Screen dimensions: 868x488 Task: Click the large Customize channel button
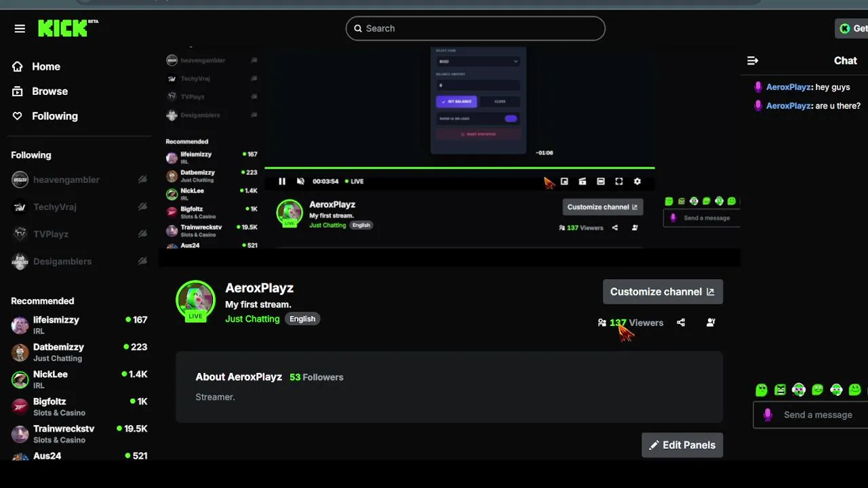pyautogui.click(x=663, y=291)
